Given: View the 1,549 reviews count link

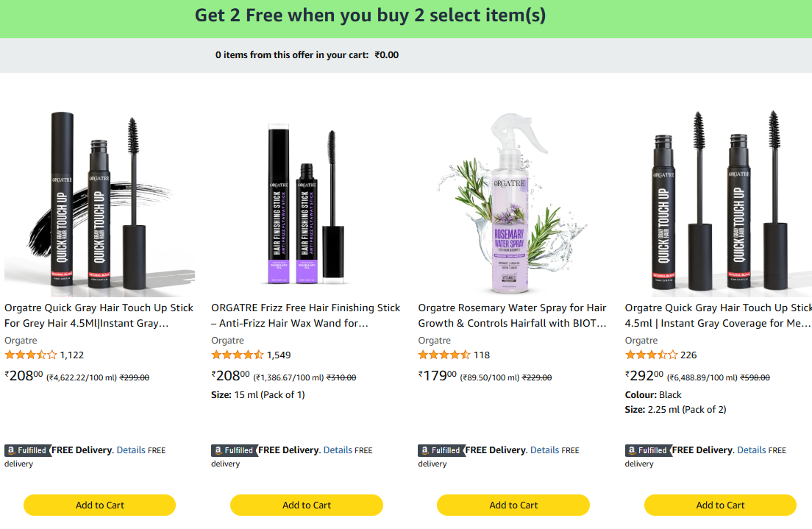Looking at the screenshot, I should point(279,355).
